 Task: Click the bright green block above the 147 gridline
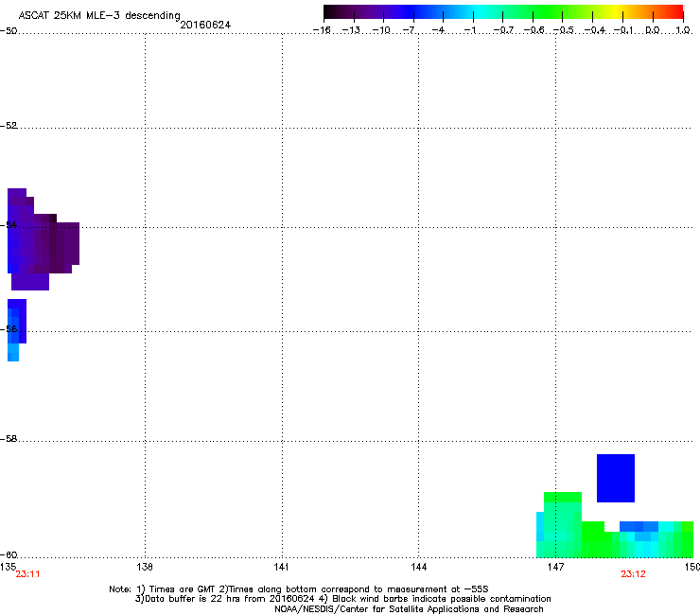tap(563, 497)
